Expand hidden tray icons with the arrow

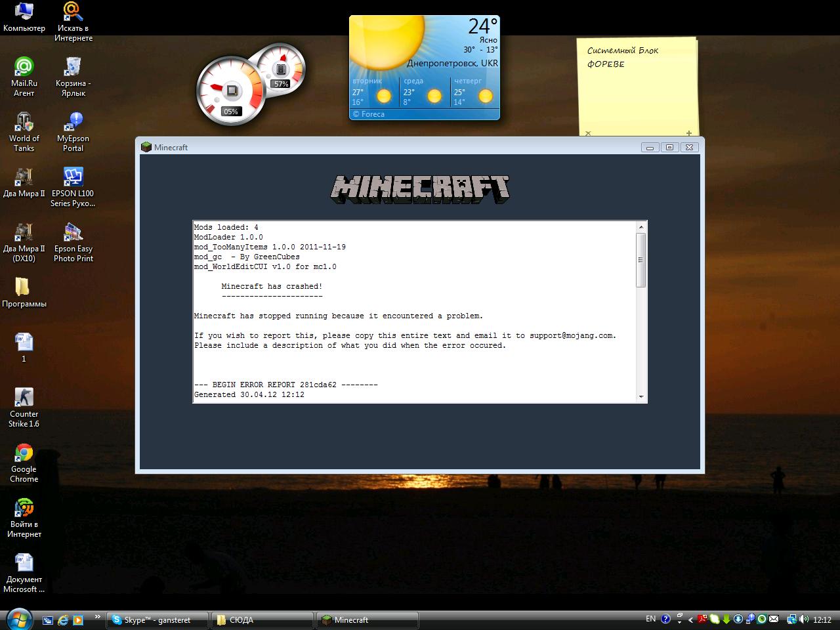690,620
